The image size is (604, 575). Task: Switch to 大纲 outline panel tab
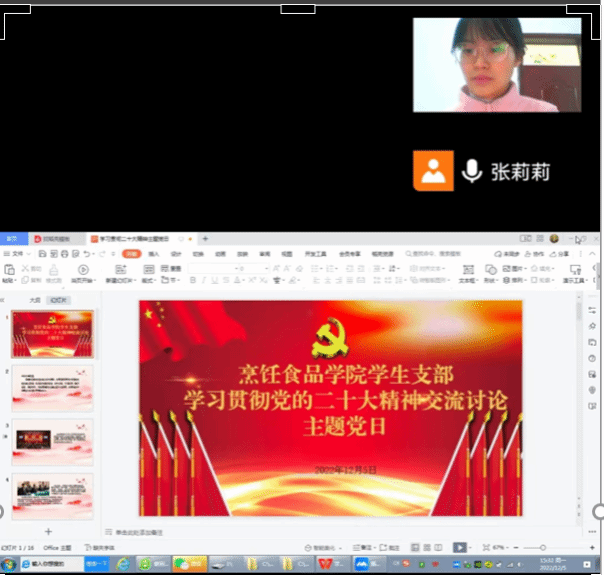[35, 299]
